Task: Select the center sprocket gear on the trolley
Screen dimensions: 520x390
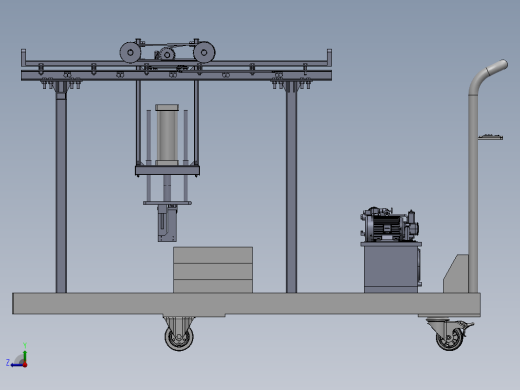Action: pyautogui.click(x=167, y=54)
